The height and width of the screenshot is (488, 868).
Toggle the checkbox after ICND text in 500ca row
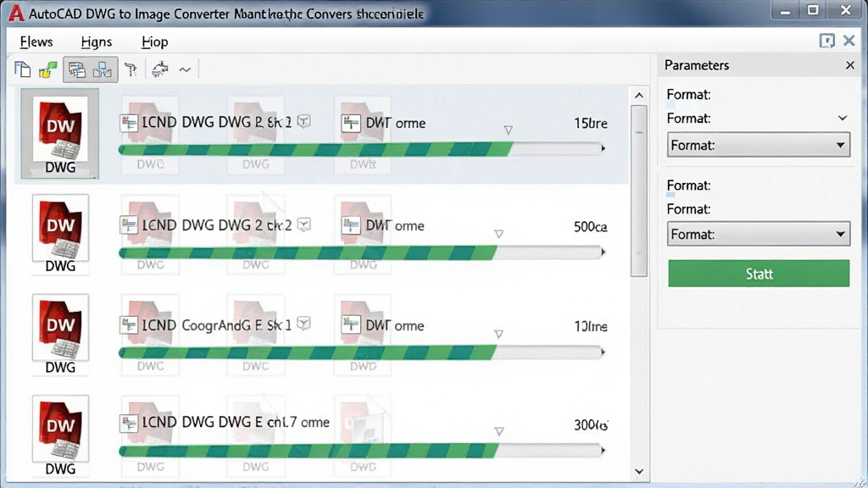click(x=304, y=224)
